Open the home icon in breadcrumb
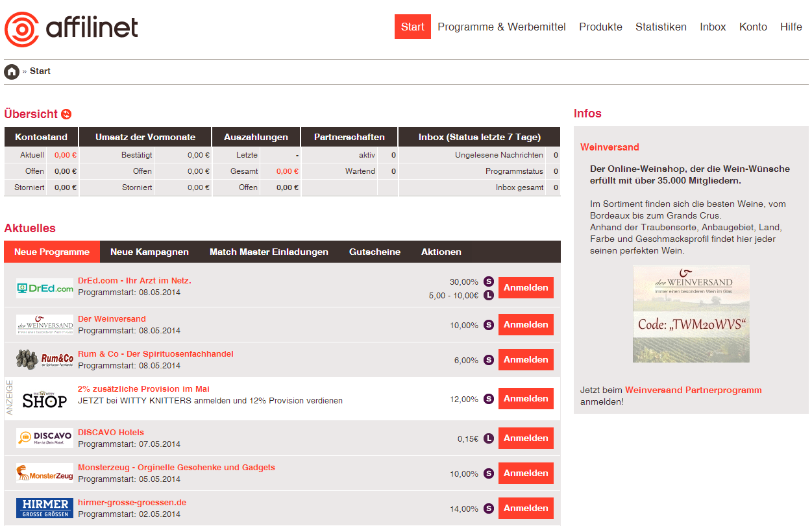Screen dimensions: 812x526 pyautogui.click(x=11, y=71)
